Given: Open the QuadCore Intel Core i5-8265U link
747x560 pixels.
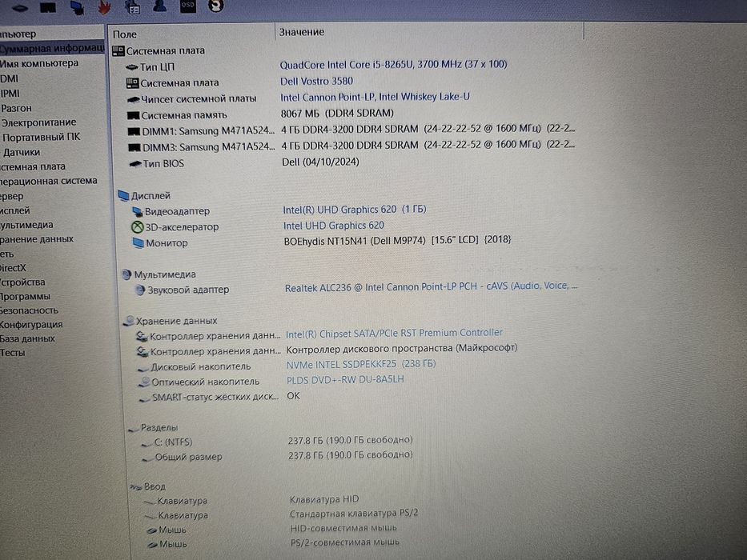Looking at the screenshot, I should (x=393, y=64).
